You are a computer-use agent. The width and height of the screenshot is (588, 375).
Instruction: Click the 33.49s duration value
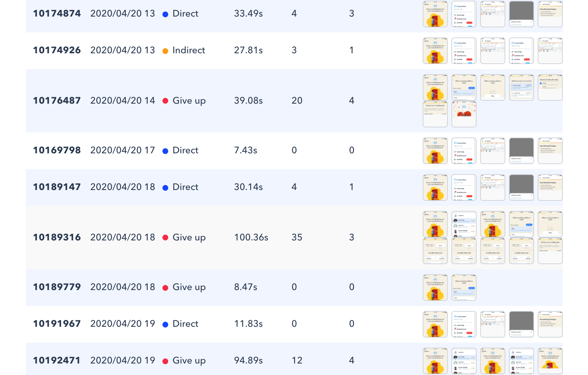[248, 14]
